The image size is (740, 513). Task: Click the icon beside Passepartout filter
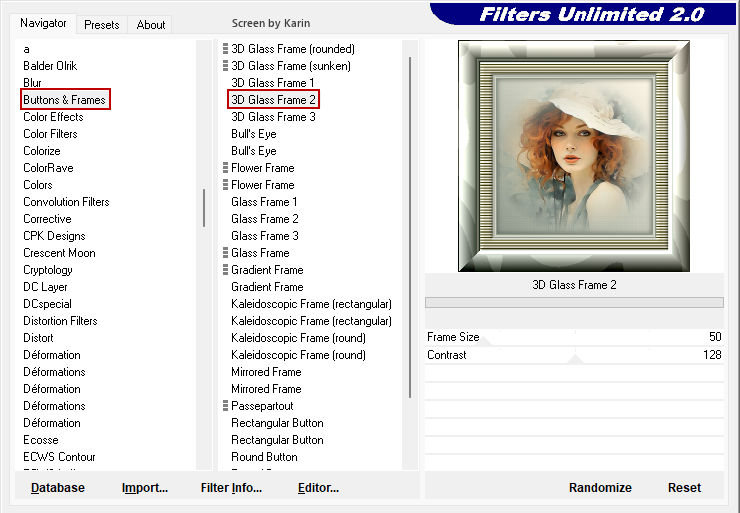225,406
